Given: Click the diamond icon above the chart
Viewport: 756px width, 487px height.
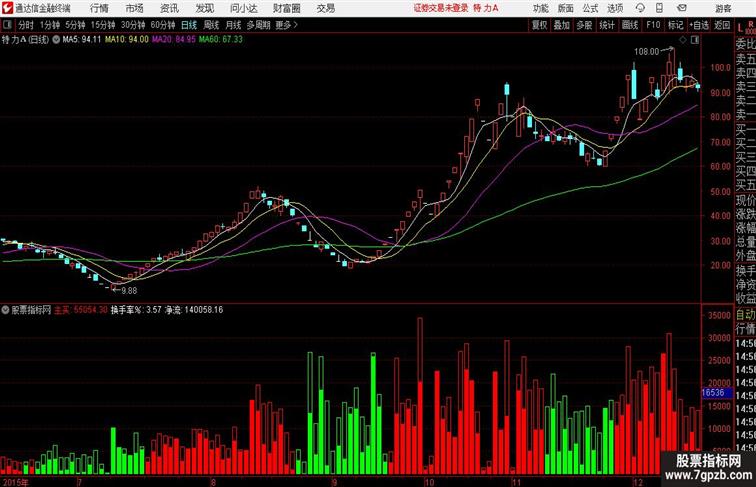Looking at the screenshot, I should point(683,40).
